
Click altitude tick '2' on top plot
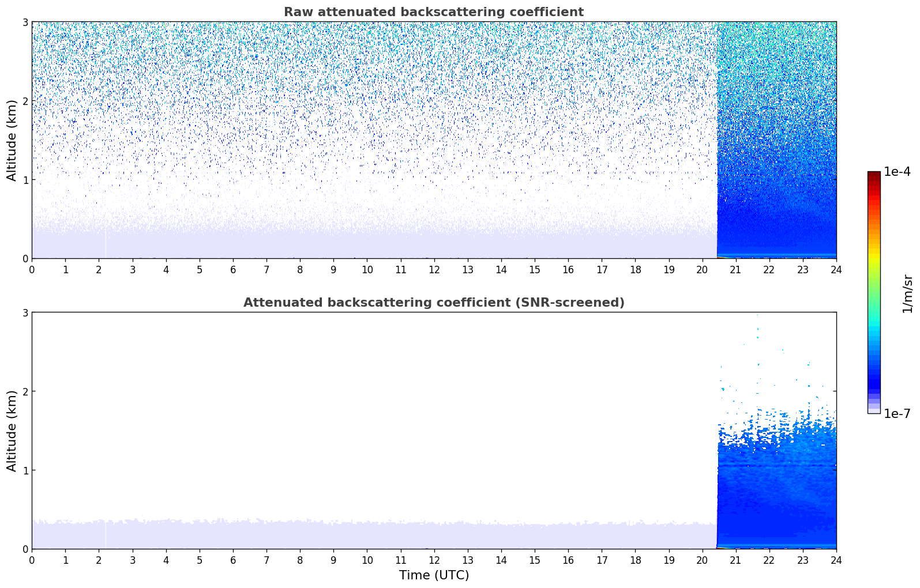pos(25,101)
